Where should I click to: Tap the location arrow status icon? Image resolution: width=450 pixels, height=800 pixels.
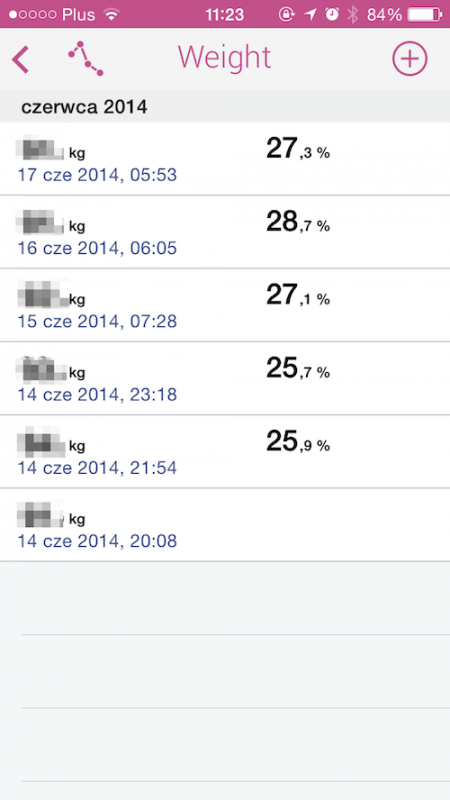click(x=311, y=14)
